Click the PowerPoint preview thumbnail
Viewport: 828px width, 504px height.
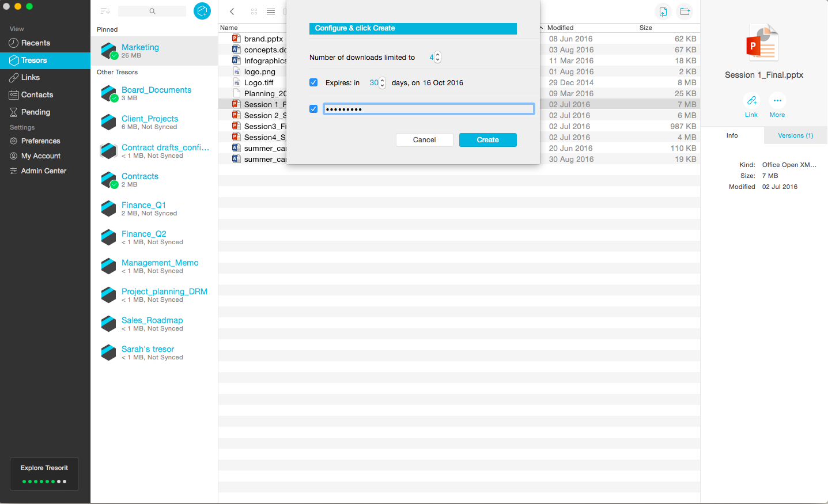[763, 44]
